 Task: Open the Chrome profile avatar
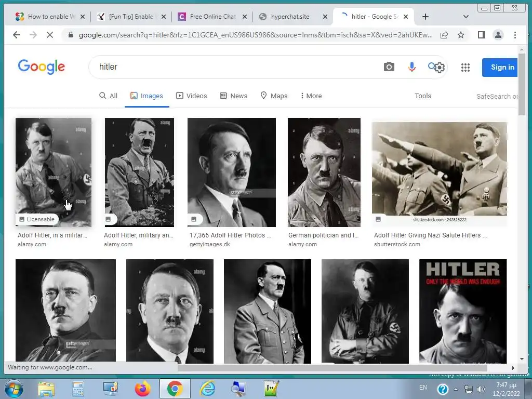coord(498,35)
